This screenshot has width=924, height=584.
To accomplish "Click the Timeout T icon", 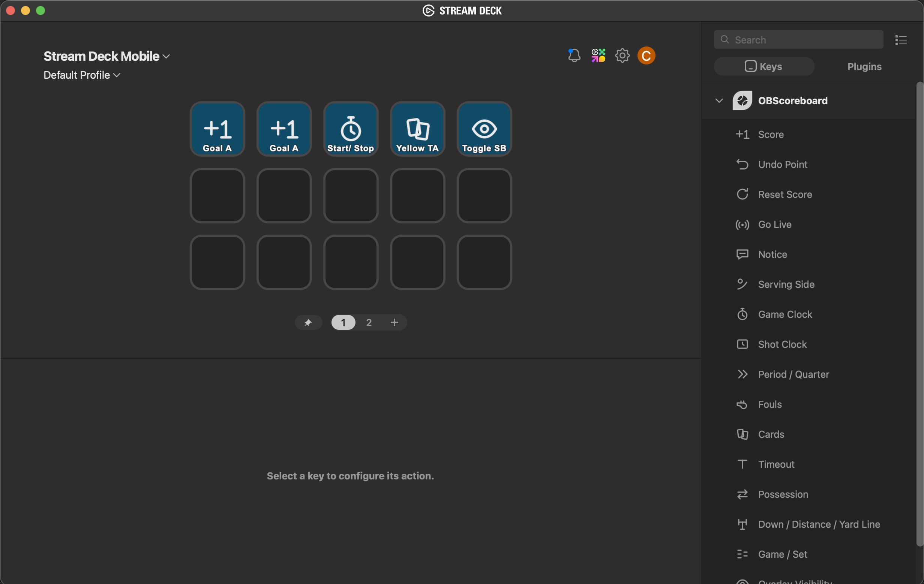I will coord(742,464).
